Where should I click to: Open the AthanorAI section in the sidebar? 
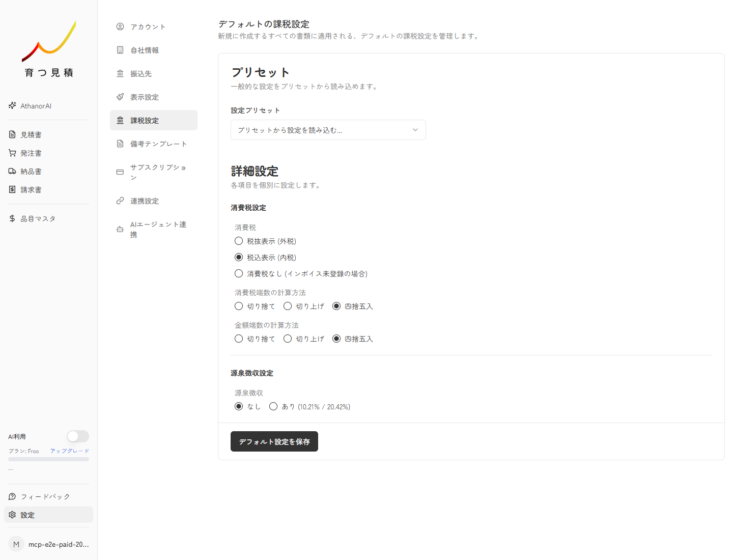tap(36, 106)
